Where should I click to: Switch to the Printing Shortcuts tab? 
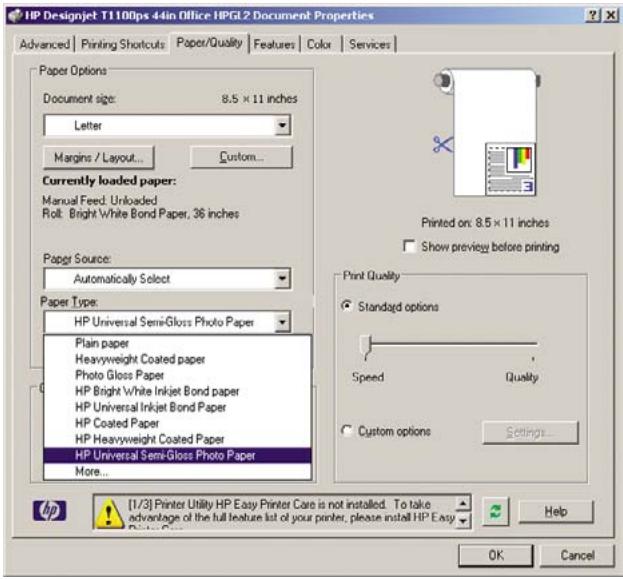point(123,44)
